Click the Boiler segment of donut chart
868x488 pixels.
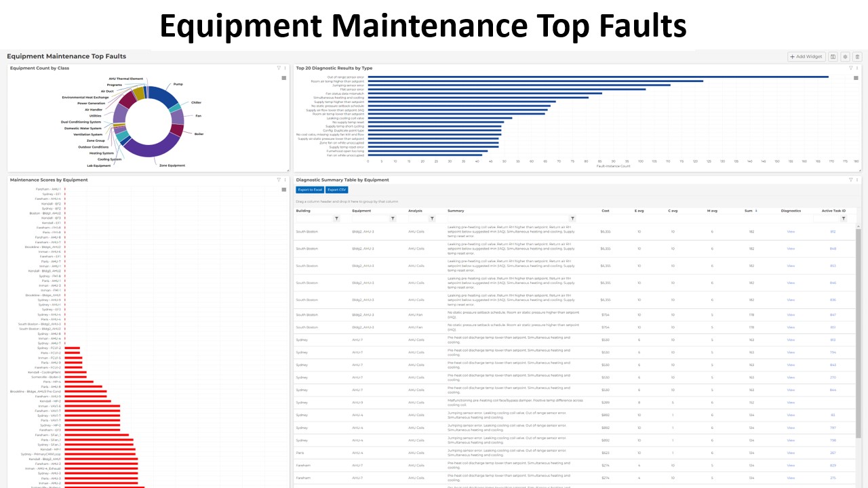coord(176,129)
